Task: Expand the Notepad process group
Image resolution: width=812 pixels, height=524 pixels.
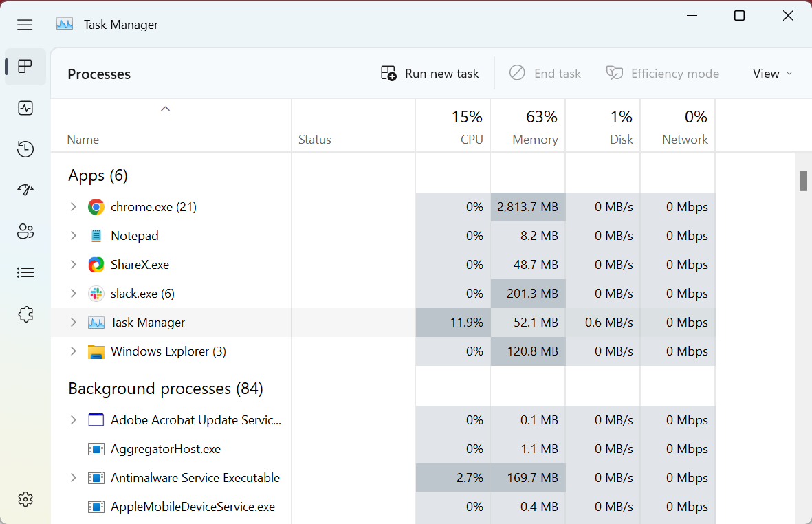Action: point(74,236)
